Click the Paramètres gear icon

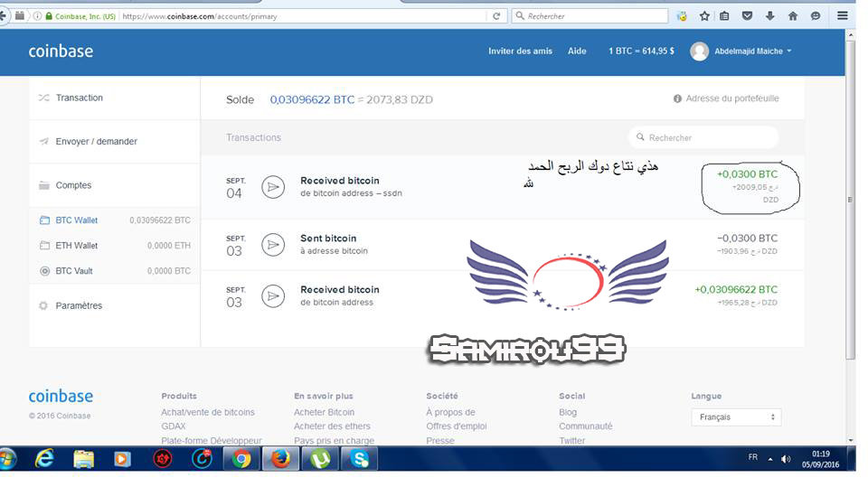click(43, 305)
